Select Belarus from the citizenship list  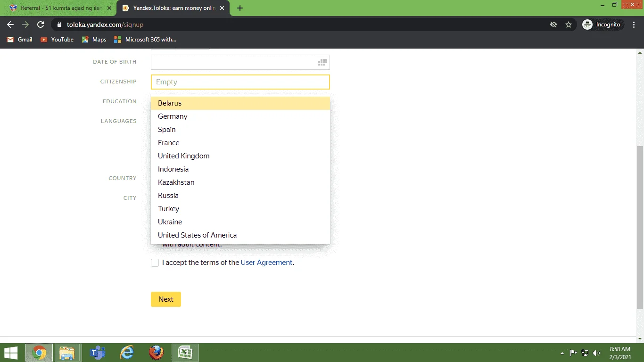pos(240,103)
